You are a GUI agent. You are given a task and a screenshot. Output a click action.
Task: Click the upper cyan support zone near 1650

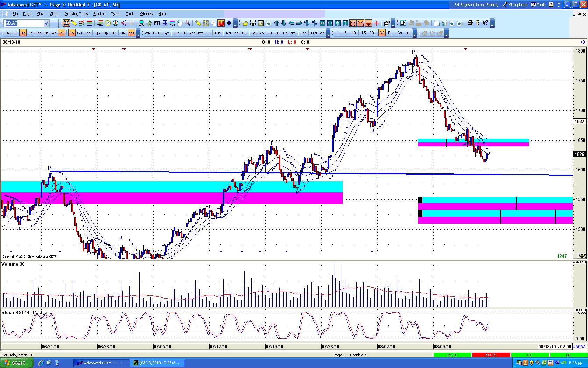coord(490,141)
